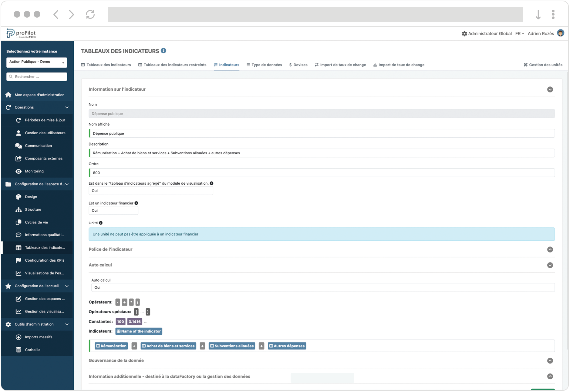The image size is (570, 392).
Task: Open Monitoring eye icon in sidebar
Action: coord(19,171)
